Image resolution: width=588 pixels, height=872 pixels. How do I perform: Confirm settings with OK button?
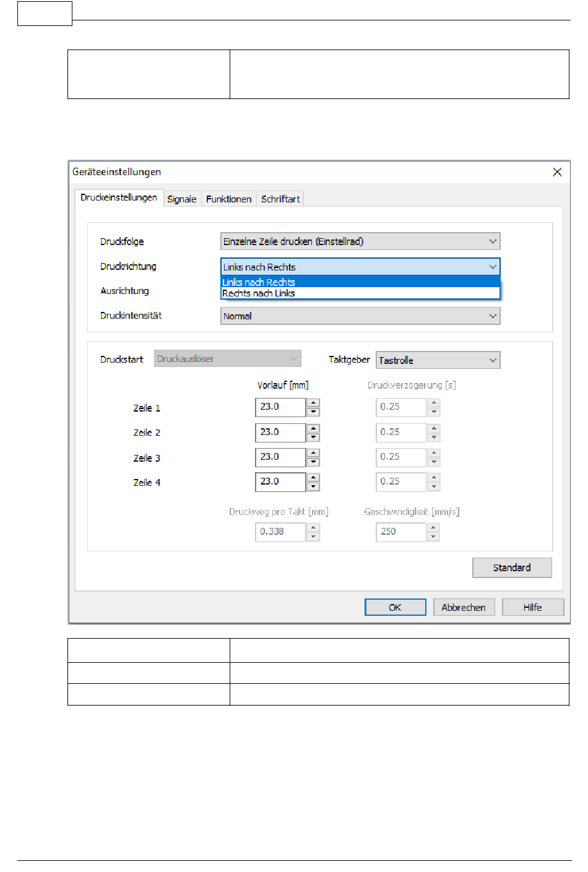pyautogui.click(x=395, y=607)
